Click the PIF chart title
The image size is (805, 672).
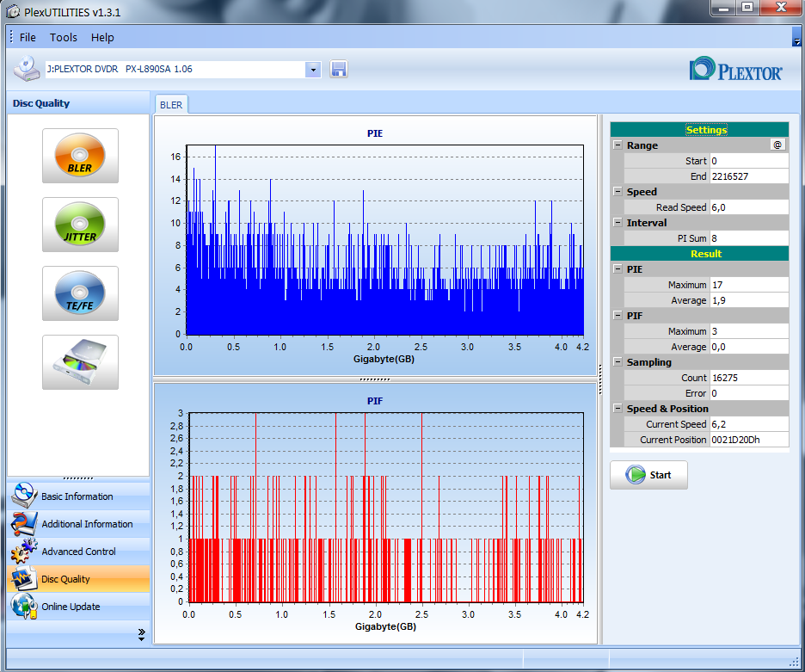coord(375,401)
